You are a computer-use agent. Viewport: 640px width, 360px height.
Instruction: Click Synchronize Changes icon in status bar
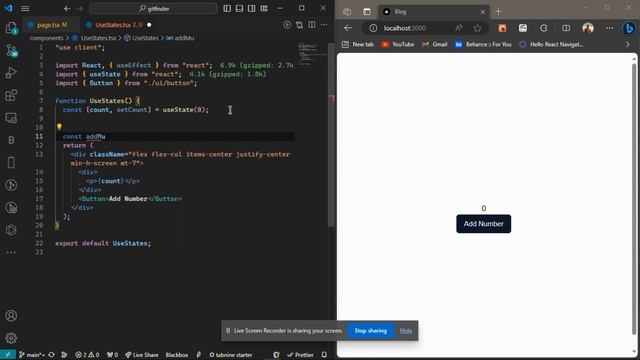pos(51,355)
